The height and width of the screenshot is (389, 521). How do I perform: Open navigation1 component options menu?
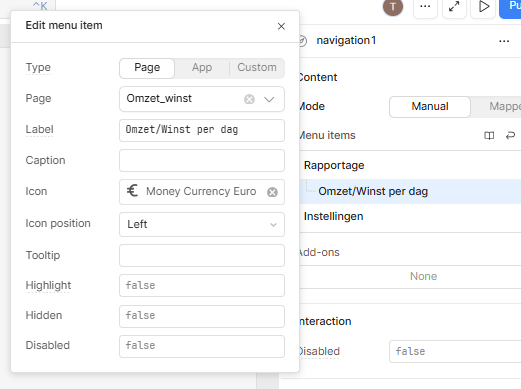tap(504, 41)
